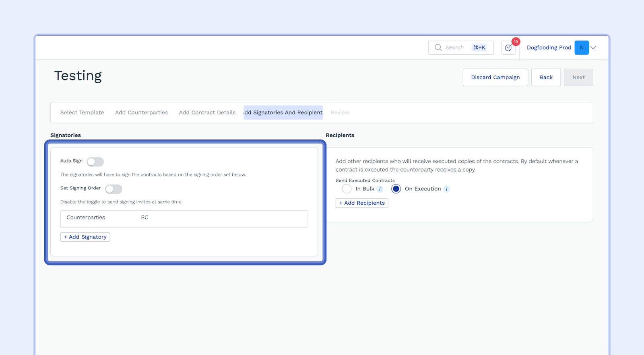Image resolution: width=644 pixels, height=355 pixels.
Task: Click the Back button
Action: point(546,77)
